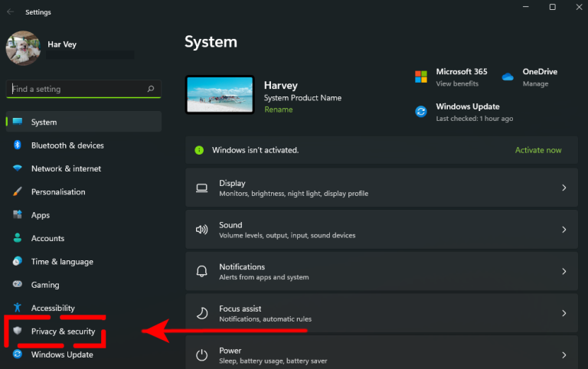
Task: Open Sound settings via its chevron
Action: point(563,230)
